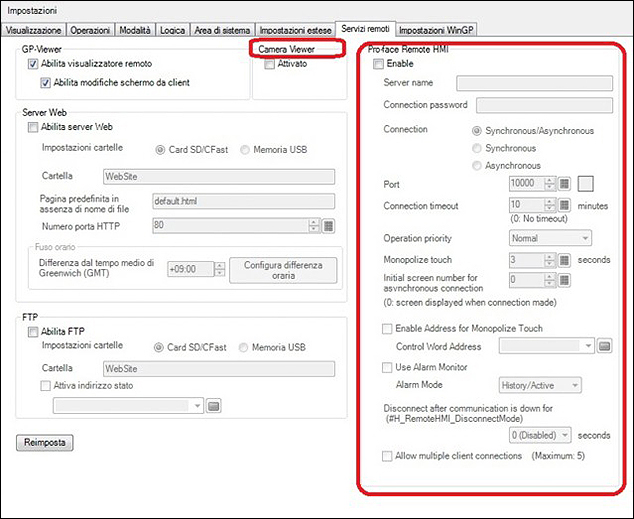Viewport: 634px width, 519px height.
Task: Click FTP Cartella WebSite field
Action: 219,369
